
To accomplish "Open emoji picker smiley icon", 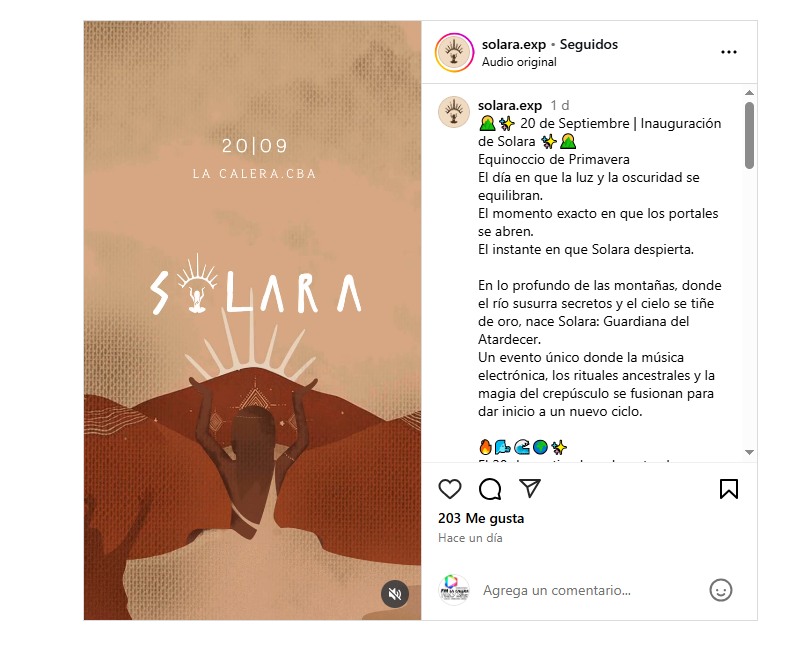I will click(x=721, y=590).
